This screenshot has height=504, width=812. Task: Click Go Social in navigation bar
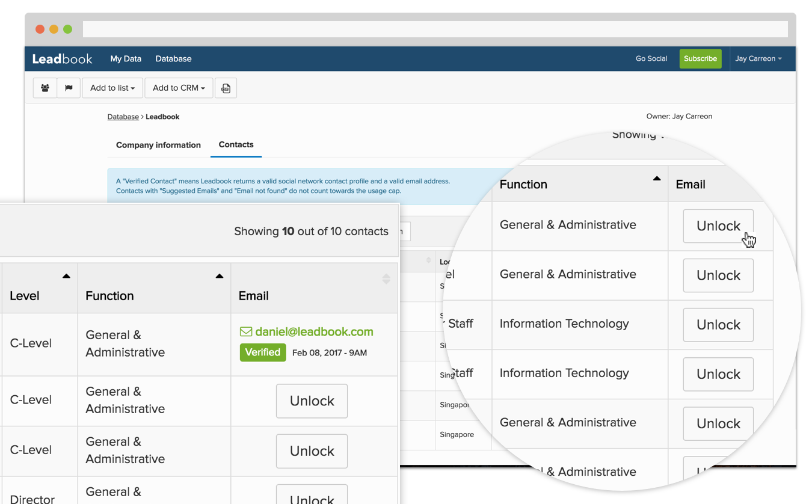coord(651,59)
